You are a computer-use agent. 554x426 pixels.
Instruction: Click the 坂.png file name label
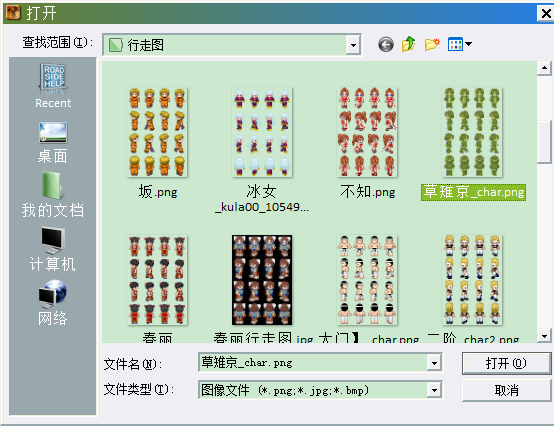pyautogui.click(x=158, y=192)
